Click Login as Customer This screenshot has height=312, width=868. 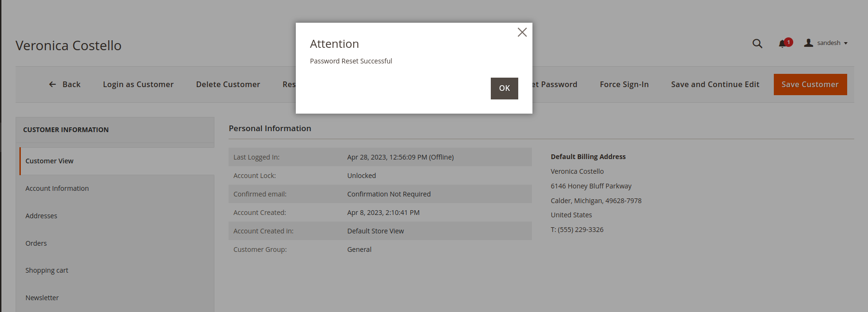tap(138, 84)
